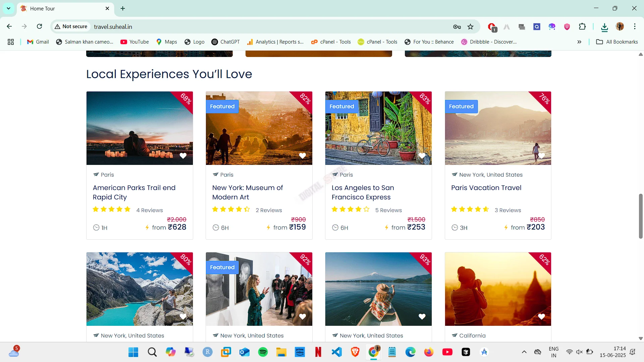
Task: Open Salman khan cameo bookmark
Action: (85, 42)
